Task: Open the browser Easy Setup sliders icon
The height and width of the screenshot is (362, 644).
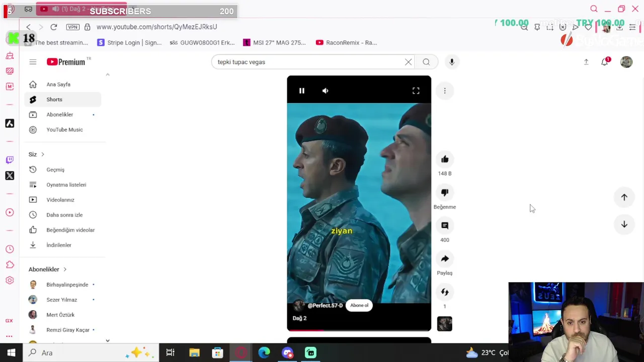Action: pos(632,27)
